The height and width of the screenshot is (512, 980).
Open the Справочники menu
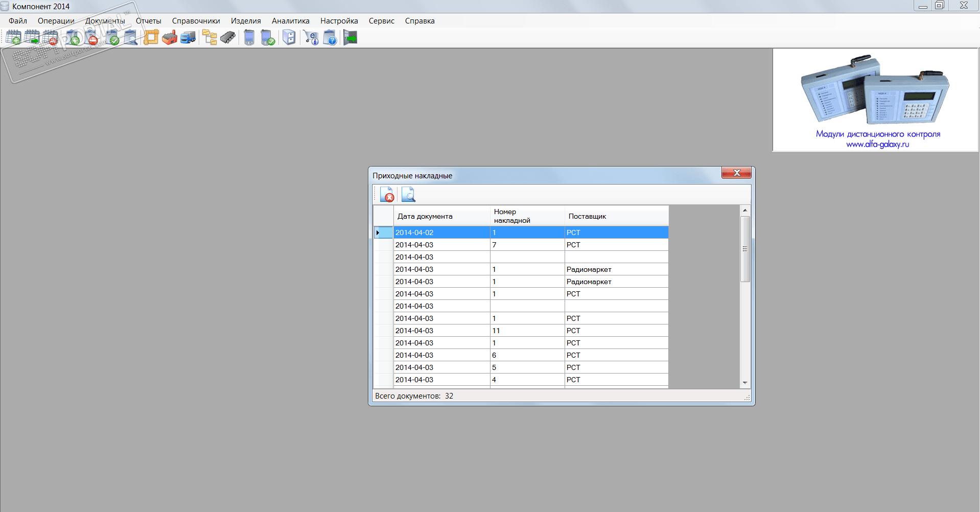point(196,21)
